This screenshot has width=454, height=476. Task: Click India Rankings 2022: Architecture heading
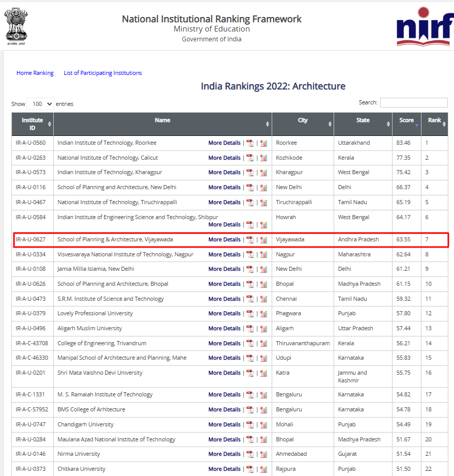coord(273,86)
